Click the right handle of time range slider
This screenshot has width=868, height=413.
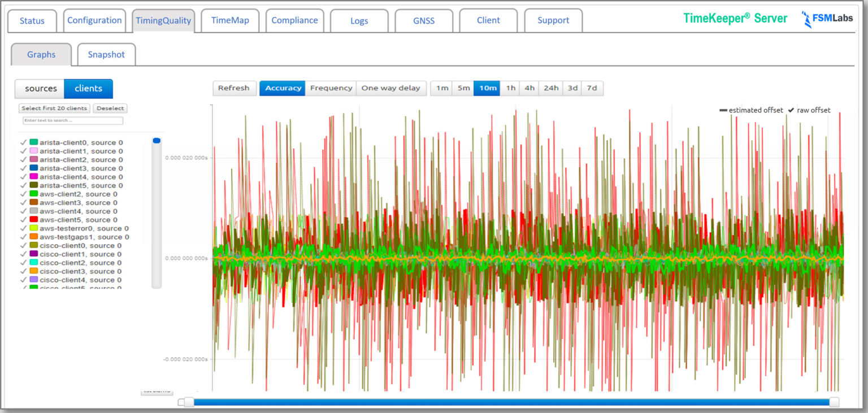click(834, 402)
